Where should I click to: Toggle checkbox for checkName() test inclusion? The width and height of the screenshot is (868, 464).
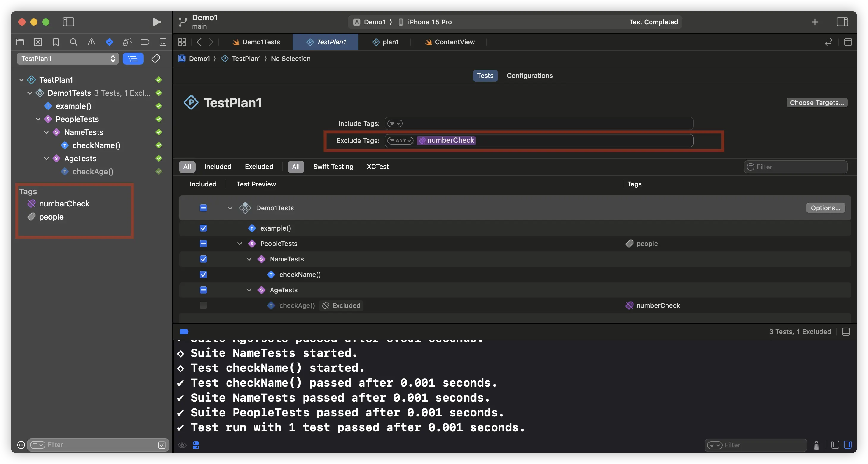pyautogui.click(x=203, y=275)
